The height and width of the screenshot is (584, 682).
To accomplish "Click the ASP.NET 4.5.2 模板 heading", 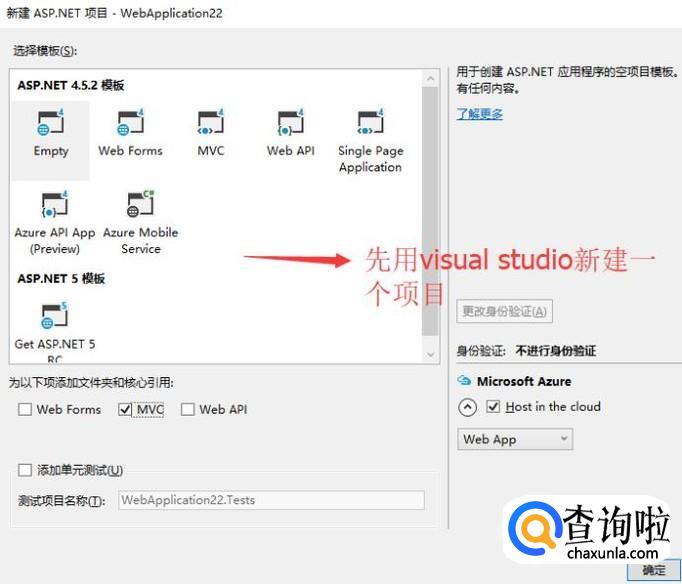I will 71,85.
